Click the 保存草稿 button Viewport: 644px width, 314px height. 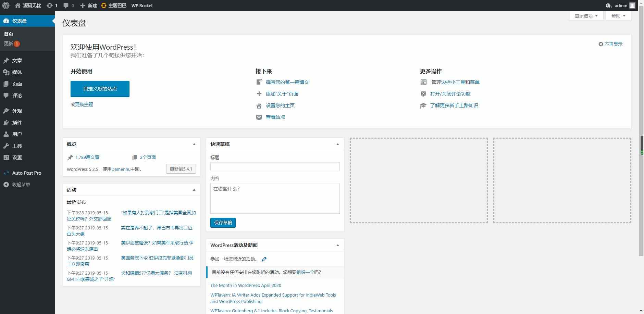click(223, 223)
